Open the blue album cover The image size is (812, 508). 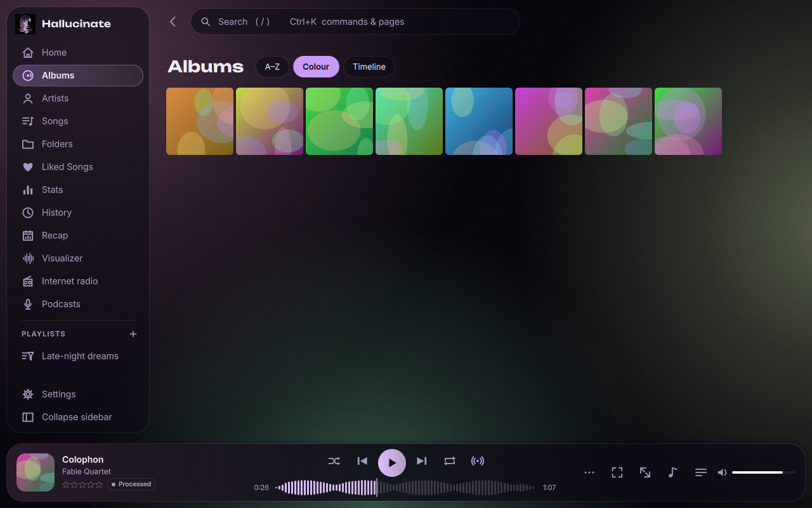coord(479,121)
